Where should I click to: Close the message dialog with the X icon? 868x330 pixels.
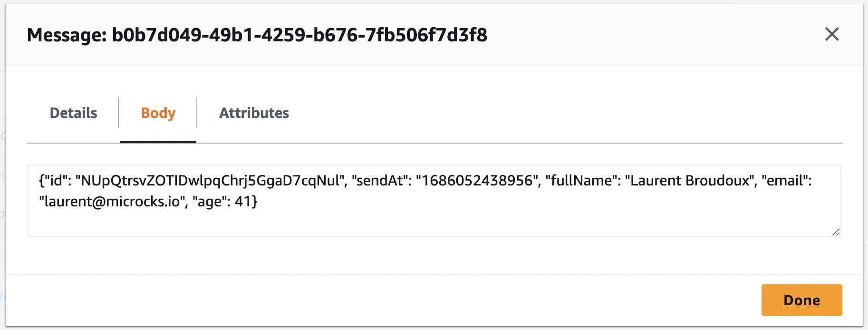click(x=832, y=34)
